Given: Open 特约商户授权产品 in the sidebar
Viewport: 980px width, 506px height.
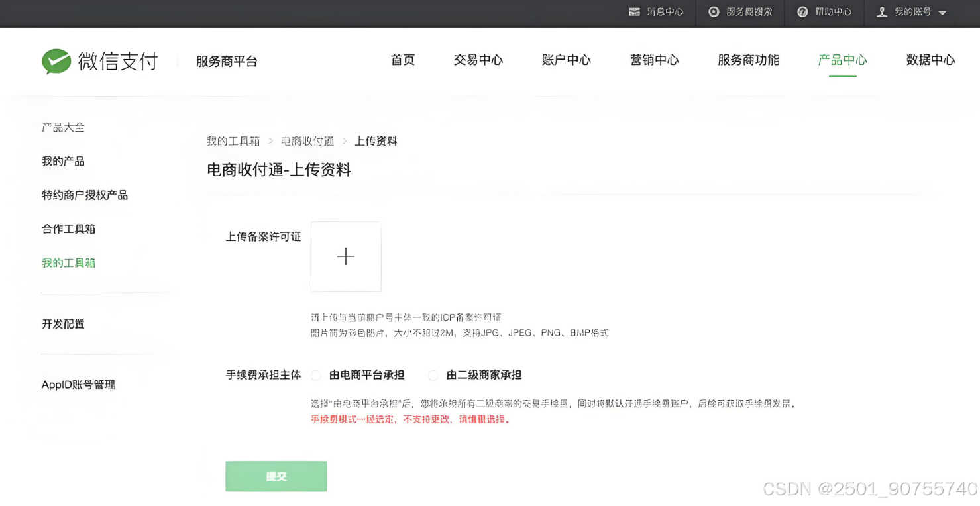Looking at the screenshot, I should tap(85, 195).
